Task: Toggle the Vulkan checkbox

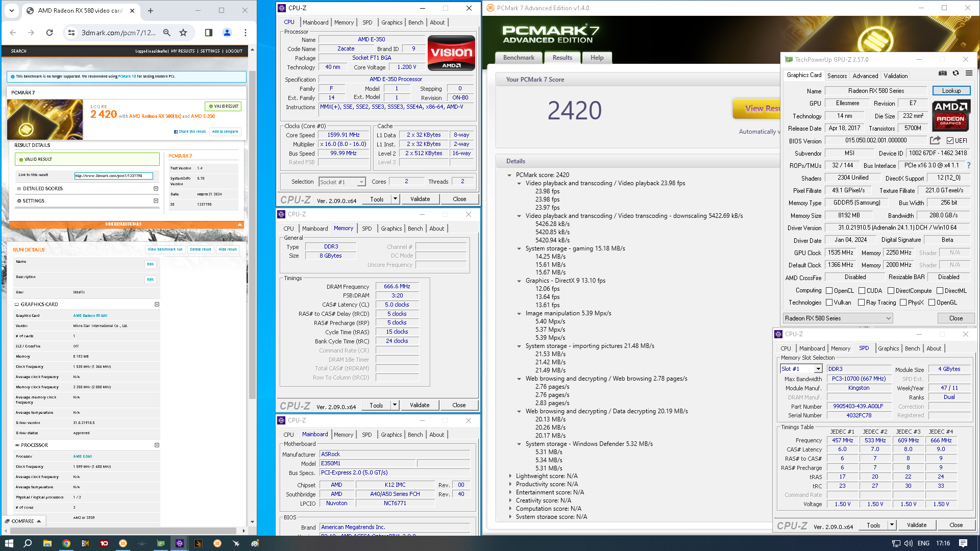Action: pos(829,303)
